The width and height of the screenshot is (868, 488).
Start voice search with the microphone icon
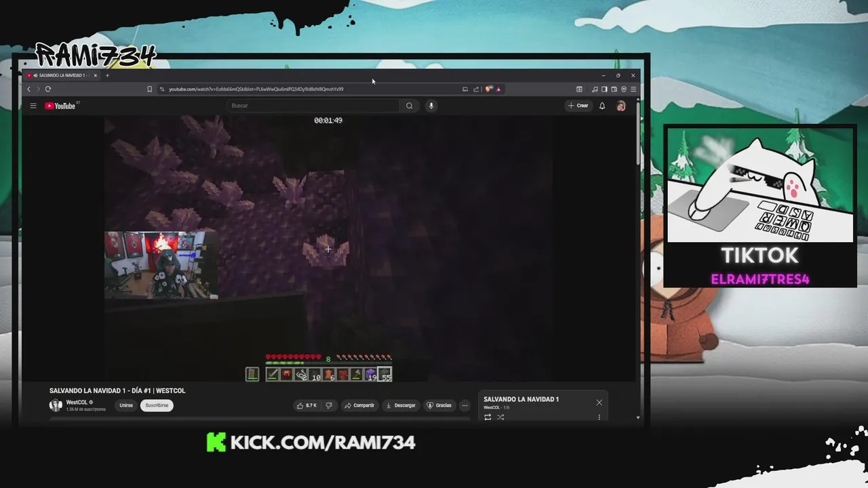(x=431, y=106)
